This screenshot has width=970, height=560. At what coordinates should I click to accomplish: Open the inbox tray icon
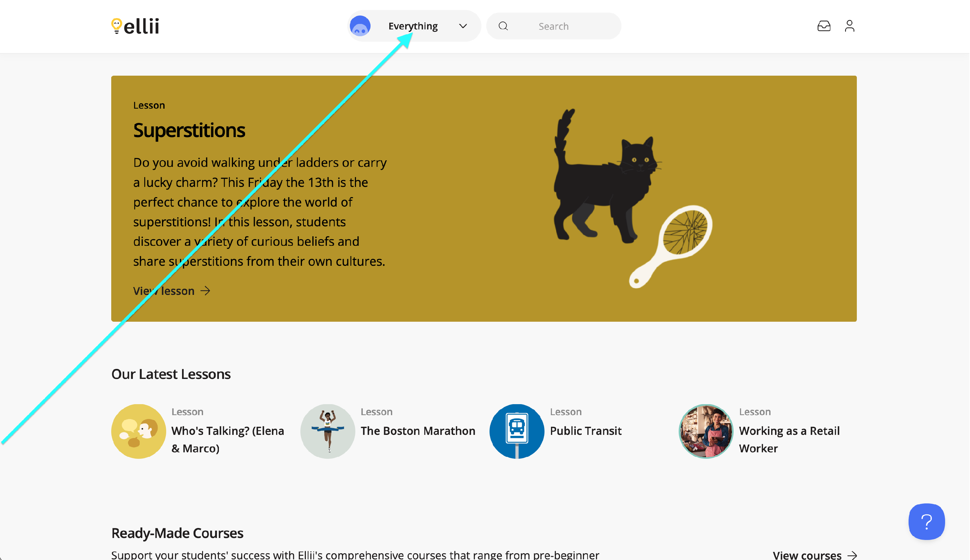click(x=824, y=26)
